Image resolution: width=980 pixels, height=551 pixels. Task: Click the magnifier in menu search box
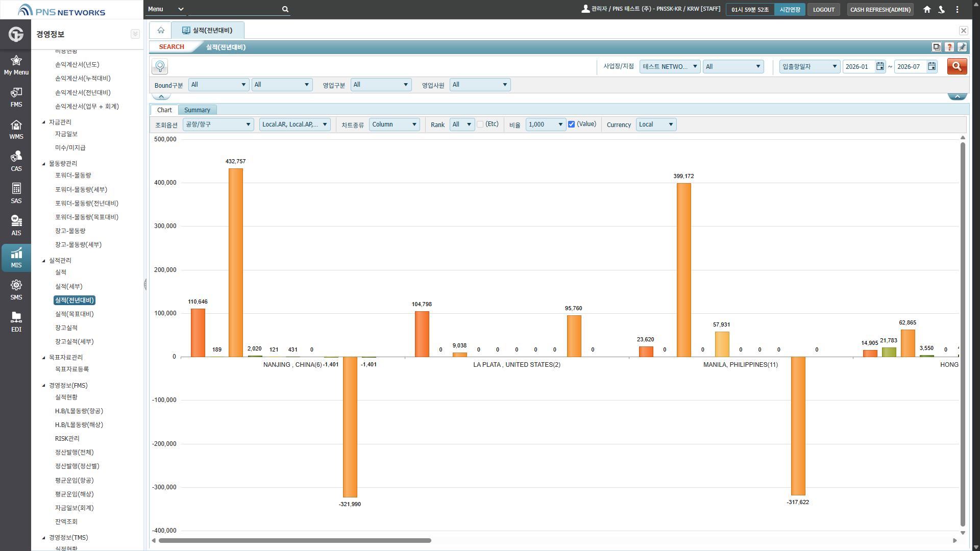[x=285, y=9]
